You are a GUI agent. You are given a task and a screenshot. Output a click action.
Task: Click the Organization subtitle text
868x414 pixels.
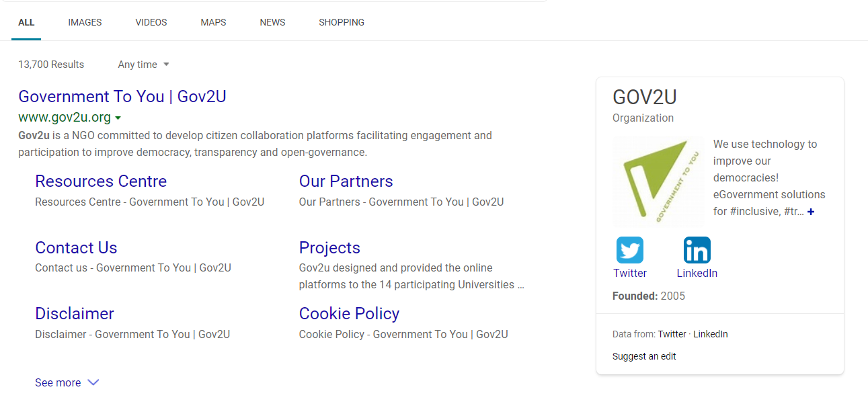(x=643, y=118)
